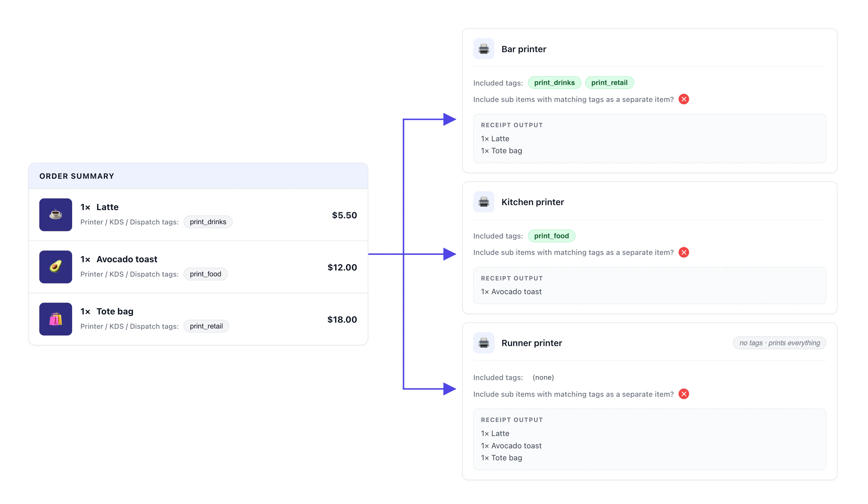Click green print_food tag in Kitchen printer

(x=552, y=236)
